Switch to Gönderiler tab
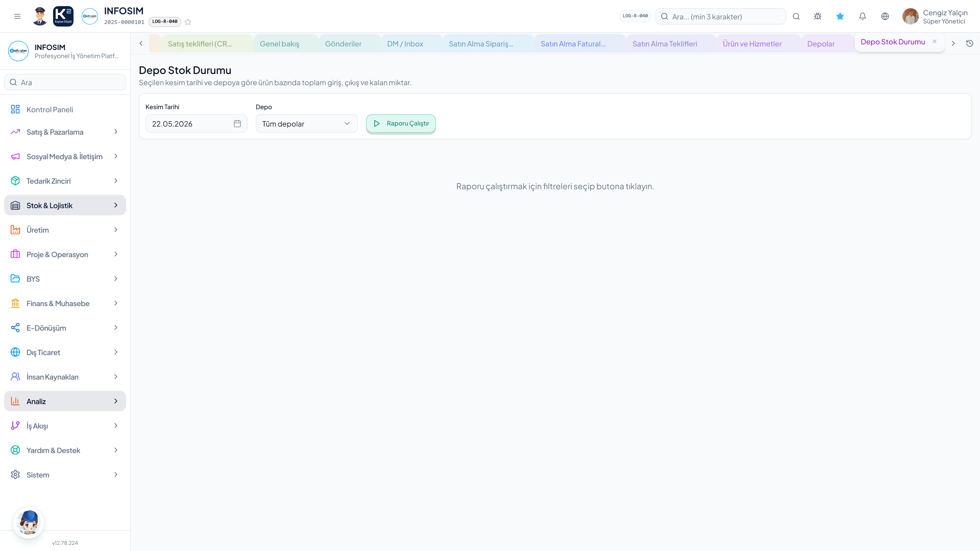 pyautogui.click(x=350, y=44)
